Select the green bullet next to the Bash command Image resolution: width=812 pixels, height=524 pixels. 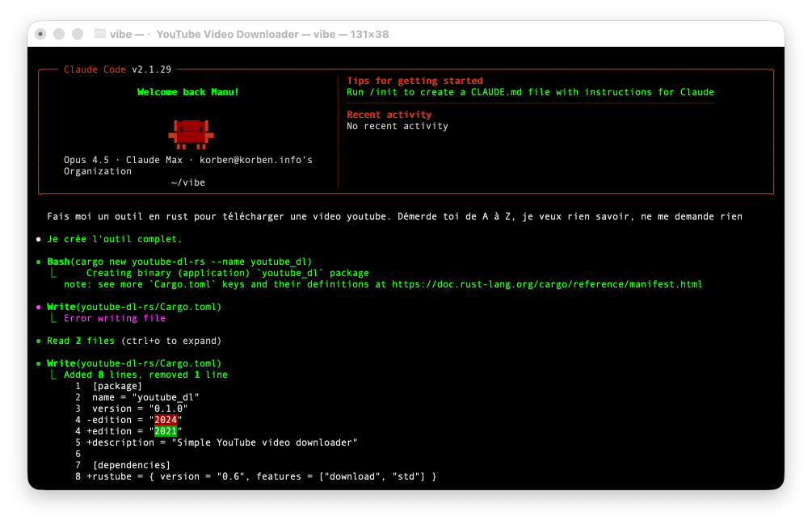click(38, 262)
